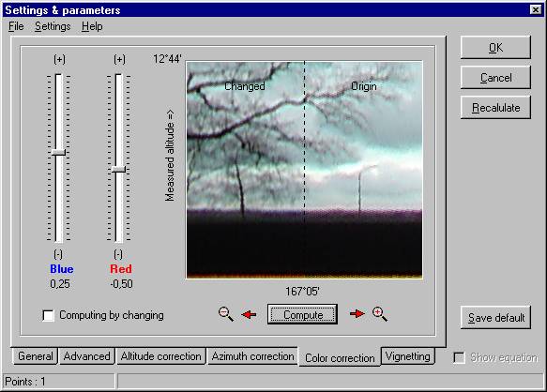547x392 pixels.
Task: Click the Blue slider handle
Action: coord(58,153)
